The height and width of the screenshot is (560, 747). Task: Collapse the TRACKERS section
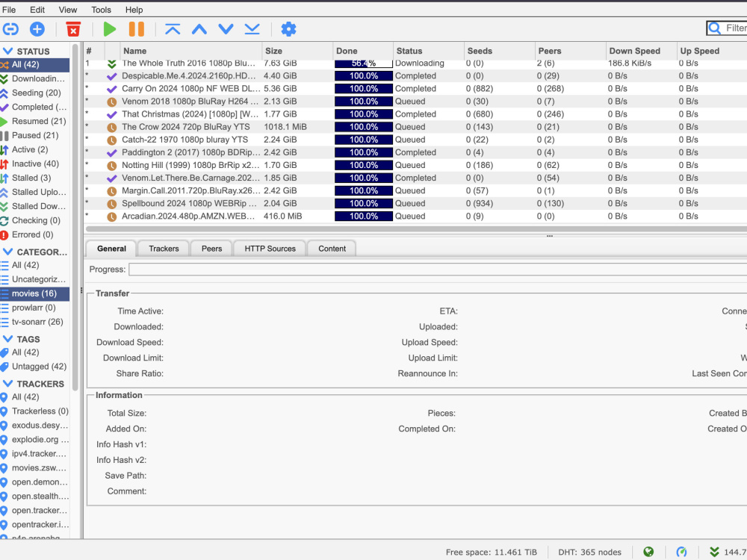coord(7,383)
